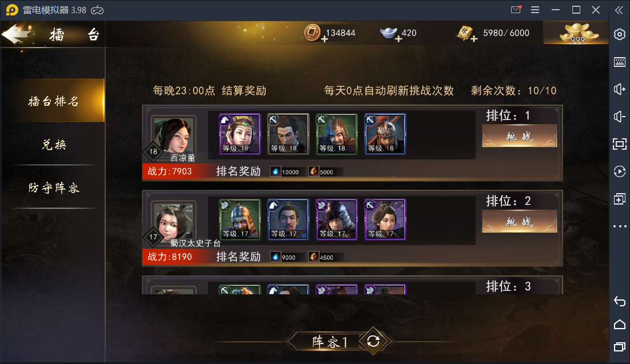Open mail envelope in title bar
The image size is (630, 364).
[516, 10]
